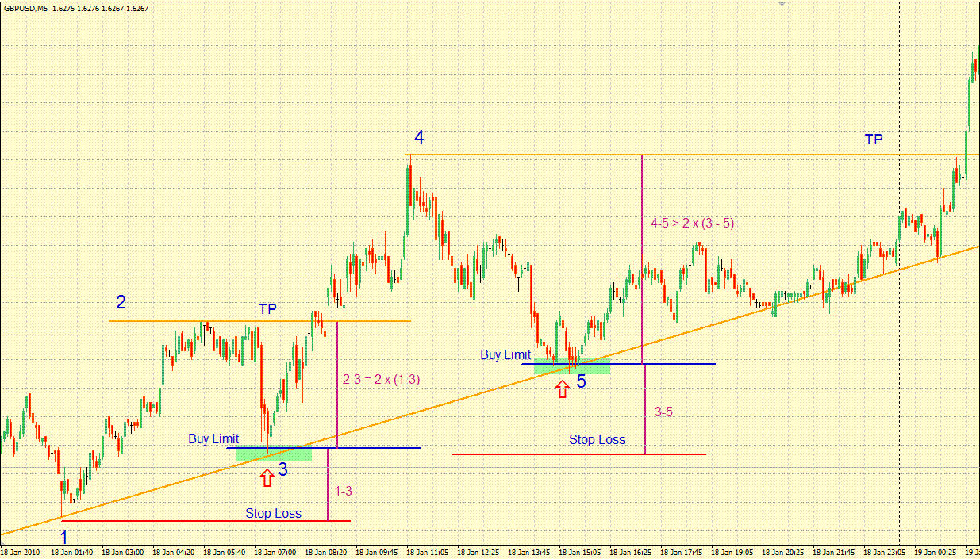This screenshot has height=559, width=980.
Task: Click the "19 Jan 00:25" time axis label
Action: tap(934, 552)
